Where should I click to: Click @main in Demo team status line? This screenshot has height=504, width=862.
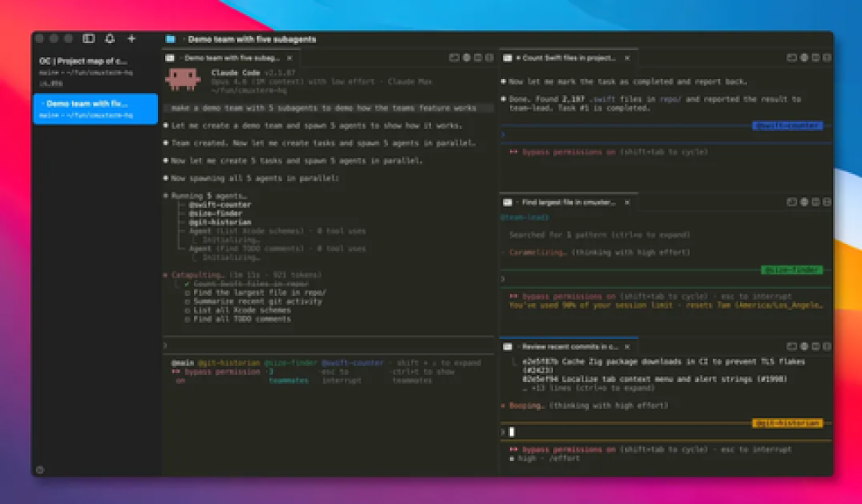pos(183,363)
